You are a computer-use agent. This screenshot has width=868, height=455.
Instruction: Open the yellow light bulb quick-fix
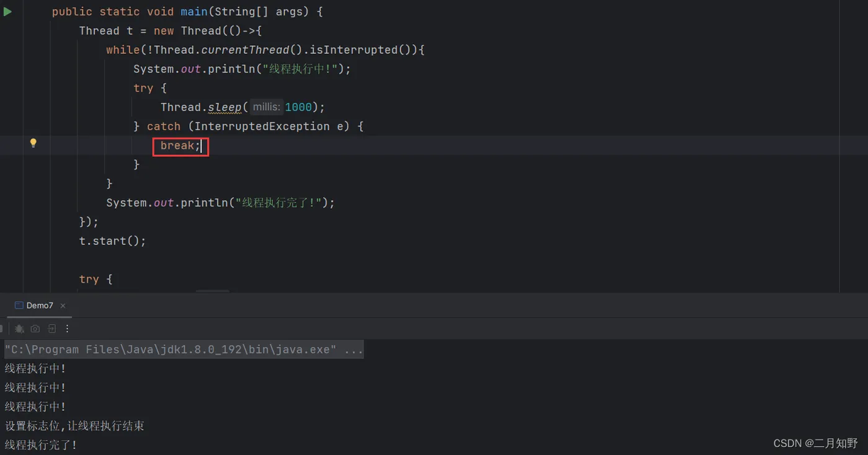[33, 143]
